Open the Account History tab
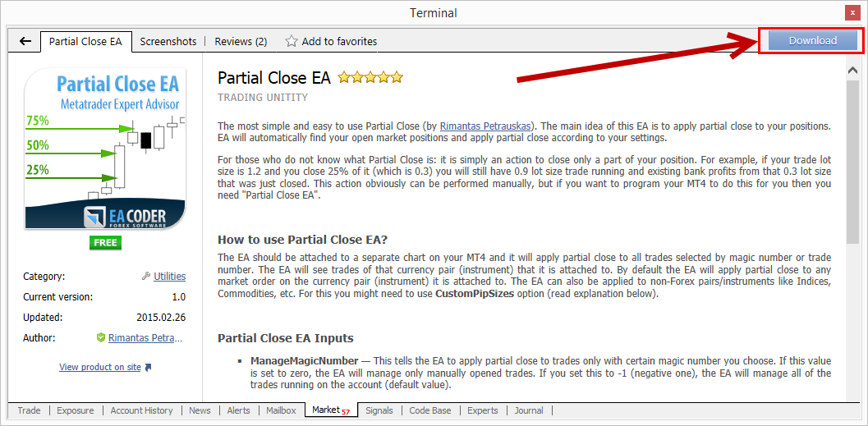 142,410
